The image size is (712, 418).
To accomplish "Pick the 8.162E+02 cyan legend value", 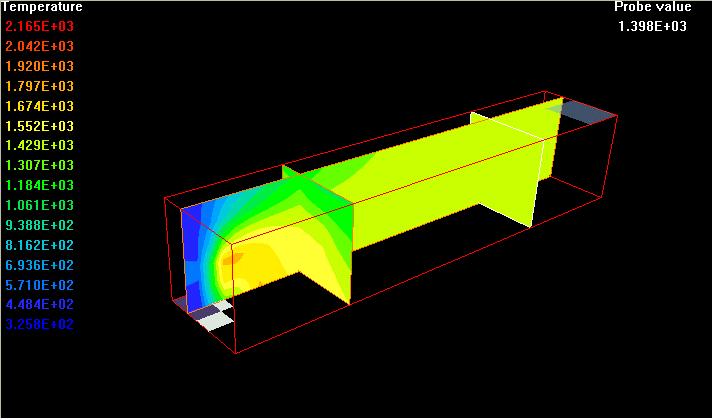I will click(40, 245).
